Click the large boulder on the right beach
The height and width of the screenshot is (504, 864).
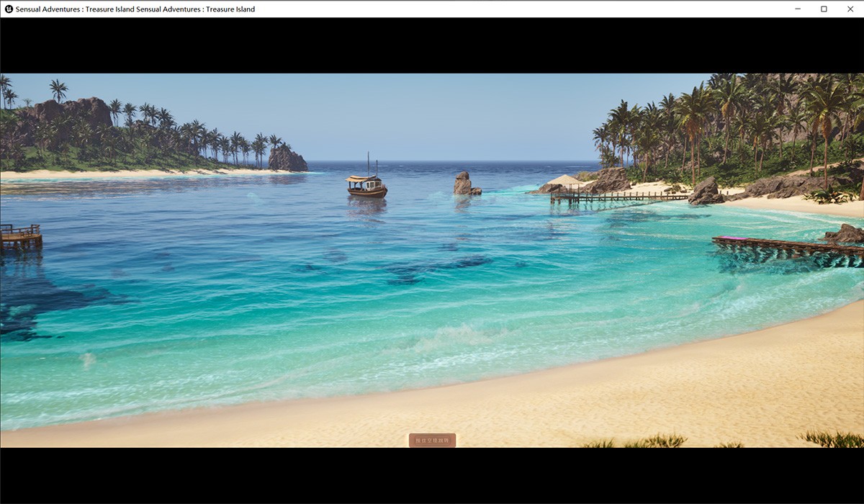(x=704, y=192)
